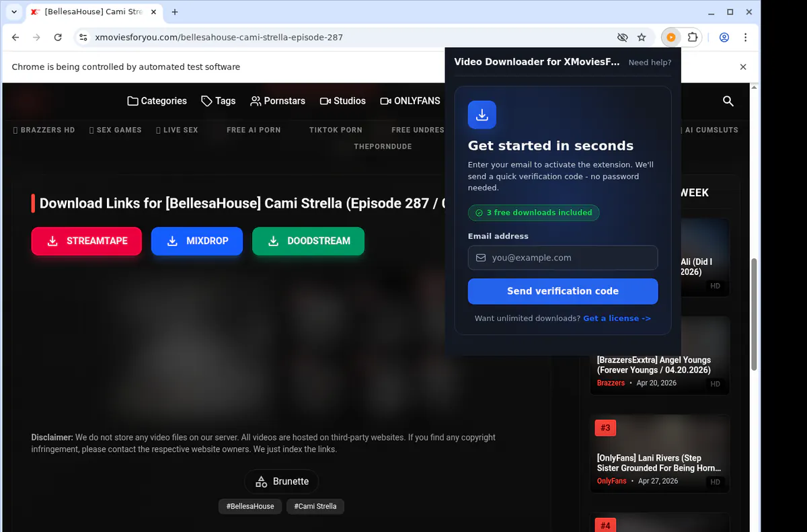
Task: Click the TIKTOK PORN link
Action: click(x=336, y=130)
